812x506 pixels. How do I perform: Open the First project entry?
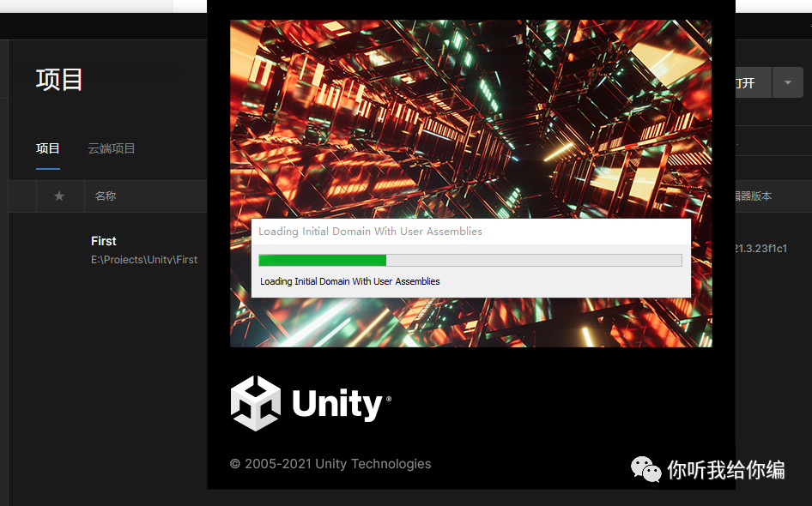point(104,241)
